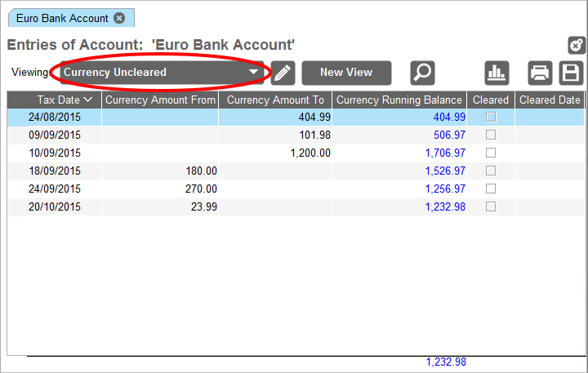588x373 pixels.
Task: Select the 09/09/2015 tax date cell
Action: 55,135
